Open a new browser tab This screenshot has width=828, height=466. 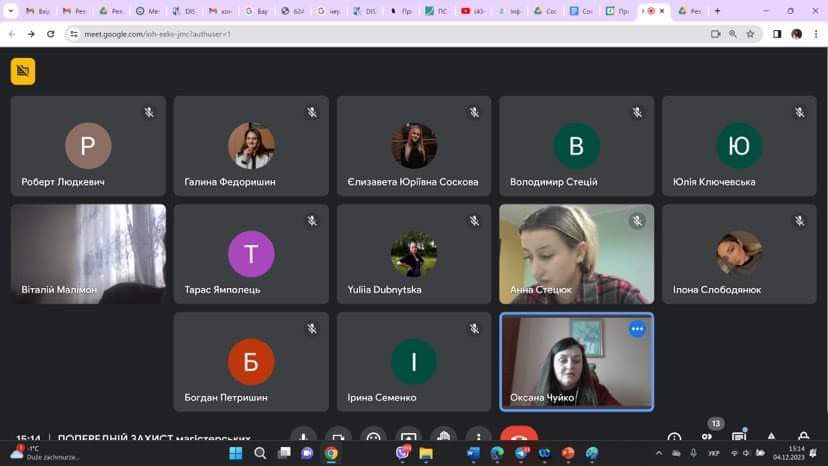click(717, 11)
